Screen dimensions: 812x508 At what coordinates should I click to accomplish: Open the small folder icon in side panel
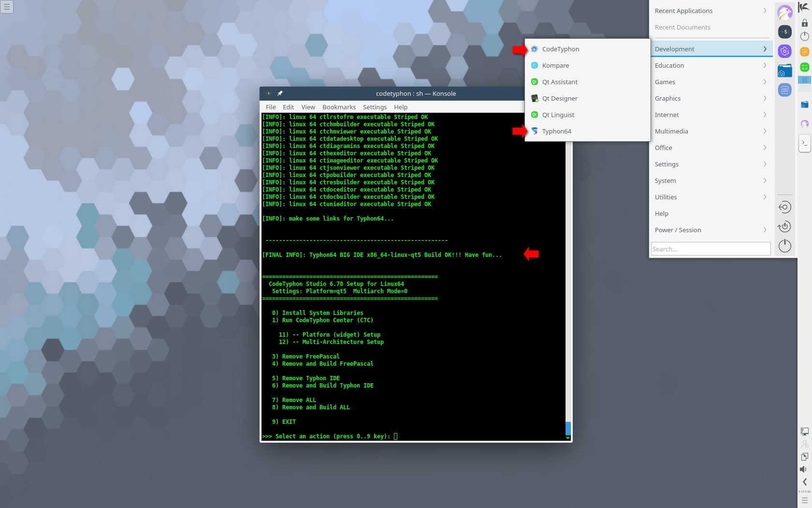click(x=804, y=105)
